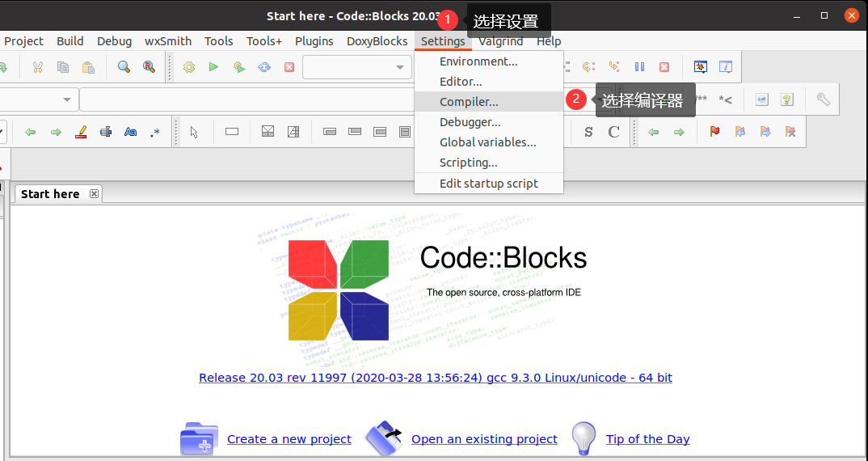Go to previous bookmark flag icon
868x461 pixels.
pyautogui.click(x=740, y=131)
